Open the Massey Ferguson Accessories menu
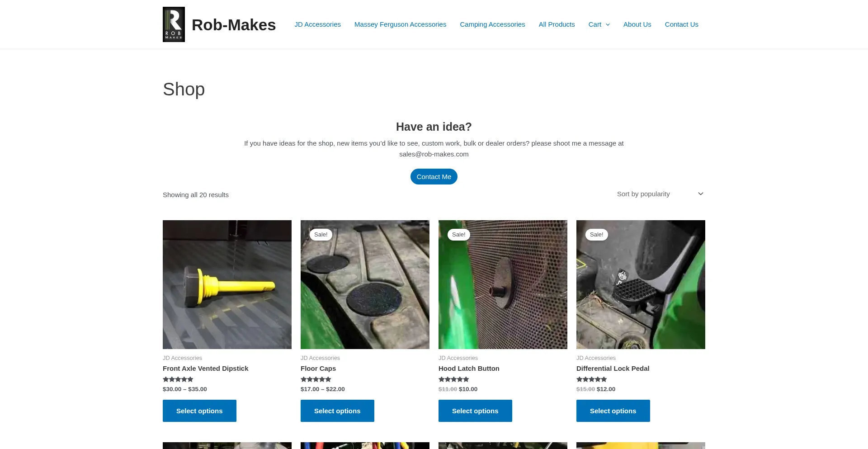This screenshot has height=449, width=868. coord(400,24)
